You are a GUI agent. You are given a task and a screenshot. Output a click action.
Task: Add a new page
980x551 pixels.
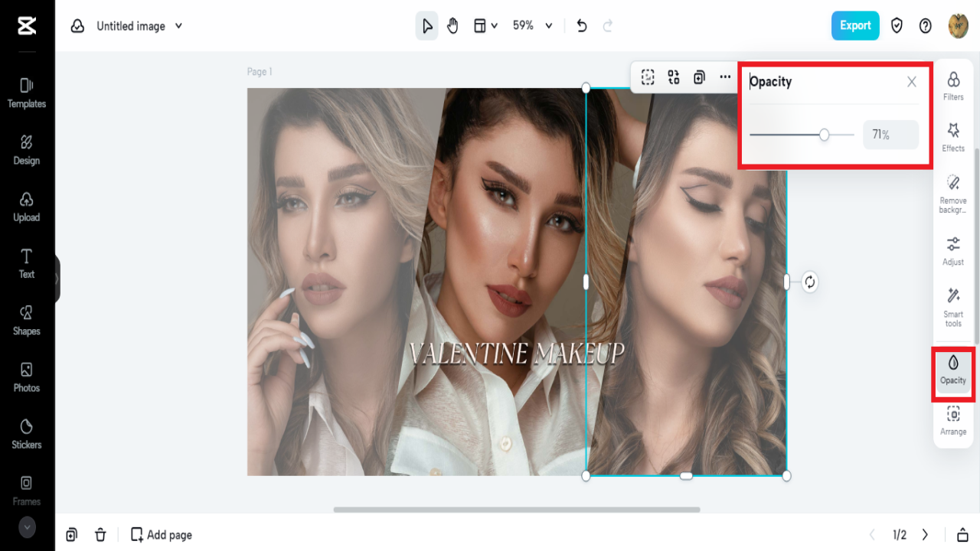pyautogui.click(x=161, y=534)
